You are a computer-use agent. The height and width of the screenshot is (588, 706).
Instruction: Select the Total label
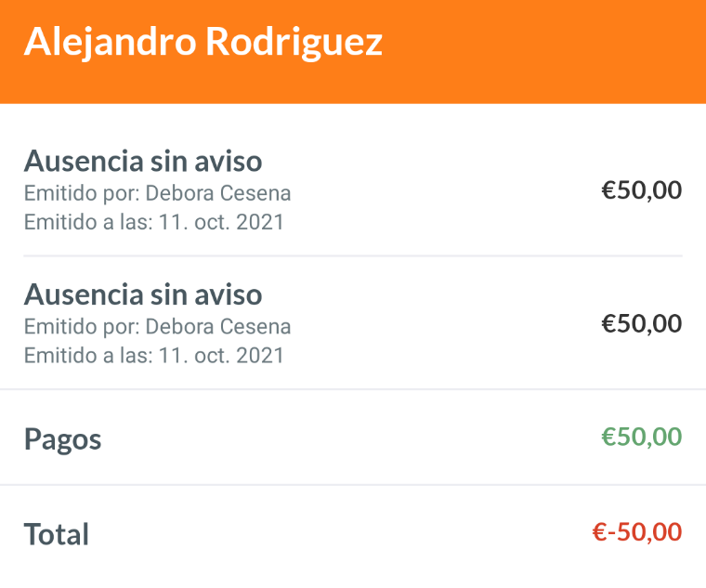[57, 534]
